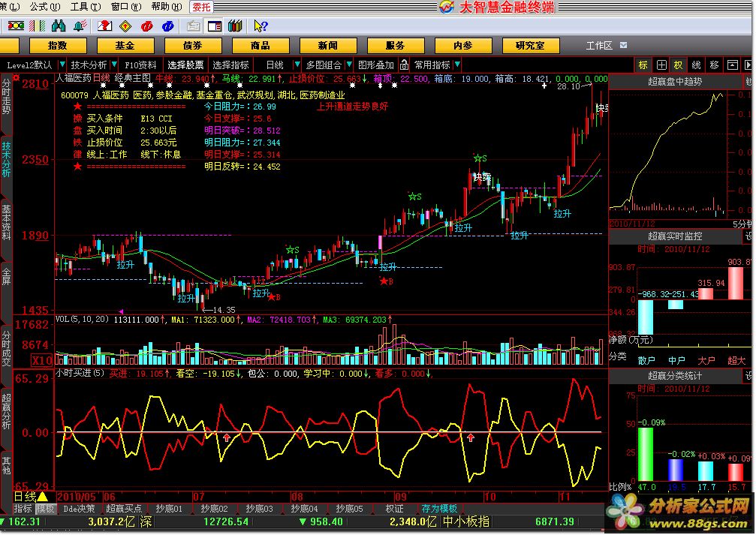Select the Dde决策 template tab
The width and height of the screenshot is (756, 535).
(x=79, y=509)
